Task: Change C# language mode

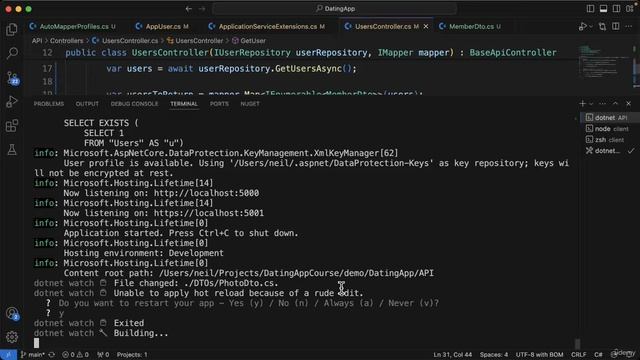Action: 598,355
